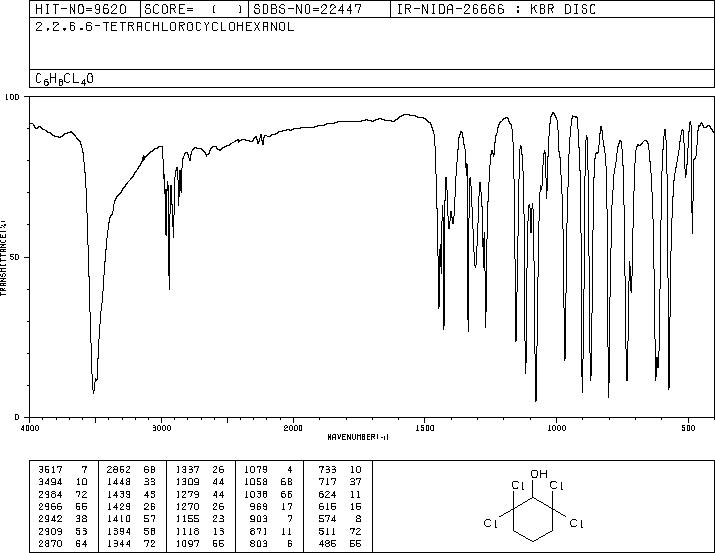715x553 pixels.
Task: Click the OH label on the structure
Action: click(x=539, y=474)
